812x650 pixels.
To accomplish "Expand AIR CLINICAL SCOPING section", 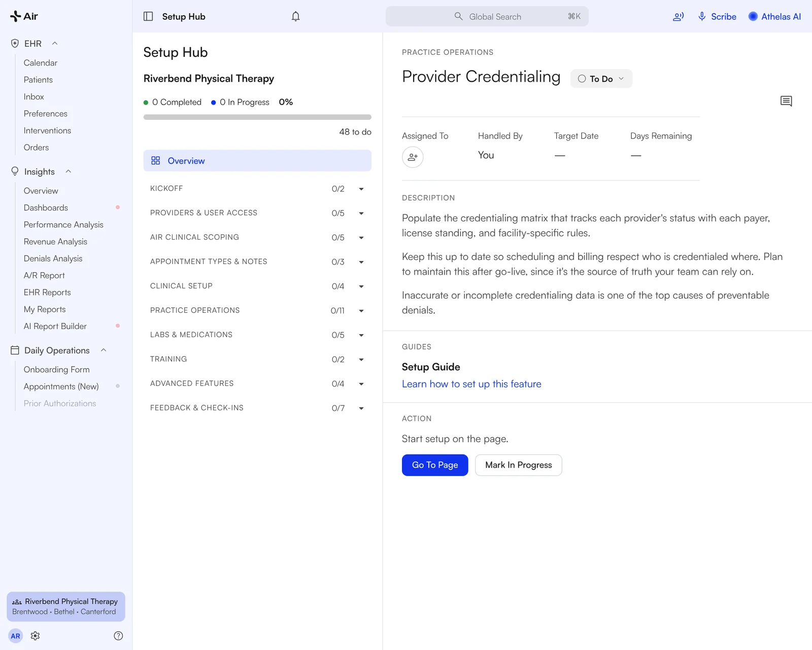I will (257, 237).
